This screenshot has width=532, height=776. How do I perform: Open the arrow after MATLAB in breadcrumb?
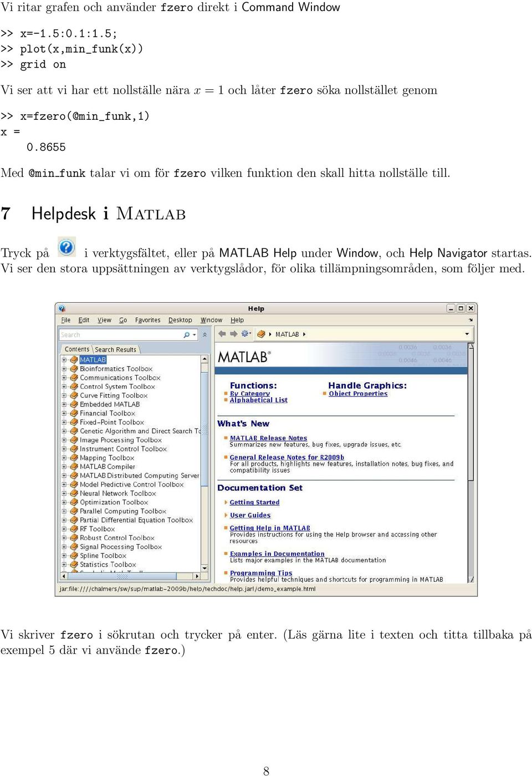pos(304,334)
